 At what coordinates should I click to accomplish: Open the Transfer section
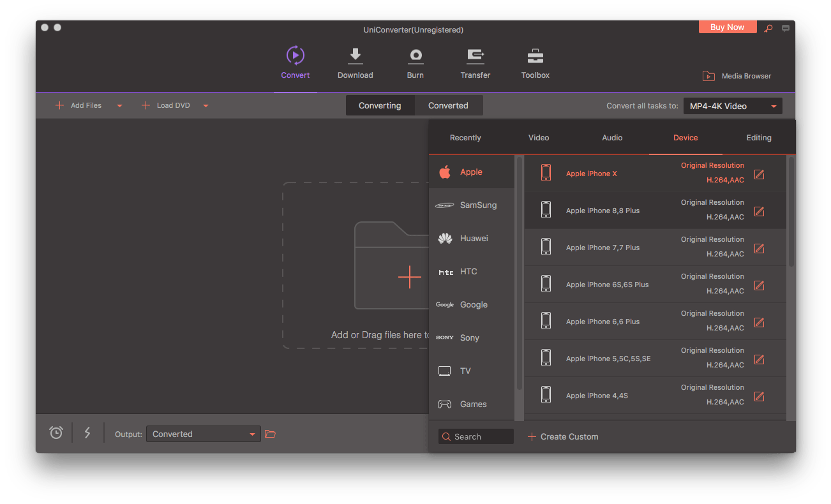click(x=475, y=63)
